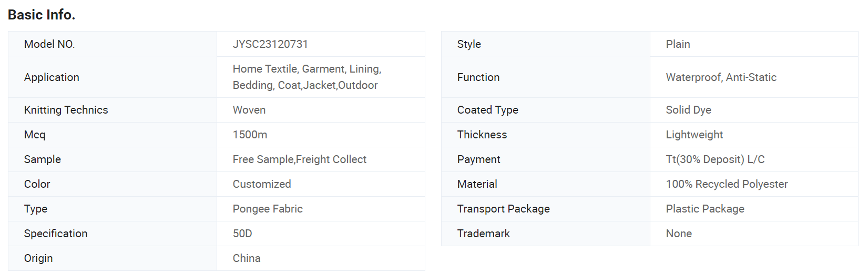This screenshot has width=868, height=273.
Task: Click the 1500m Mcq value
Action: click(250, 135)
